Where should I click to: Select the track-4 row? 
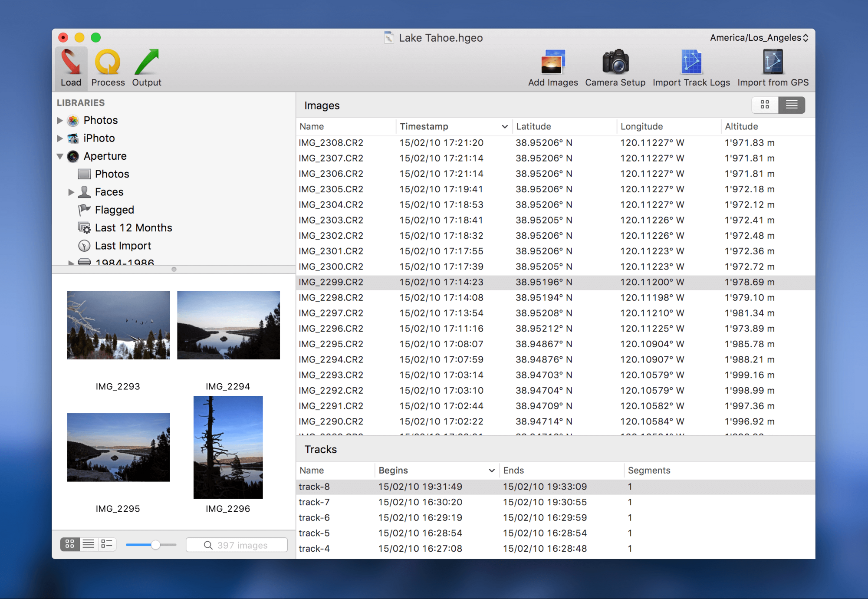click(x=556, y=549)
